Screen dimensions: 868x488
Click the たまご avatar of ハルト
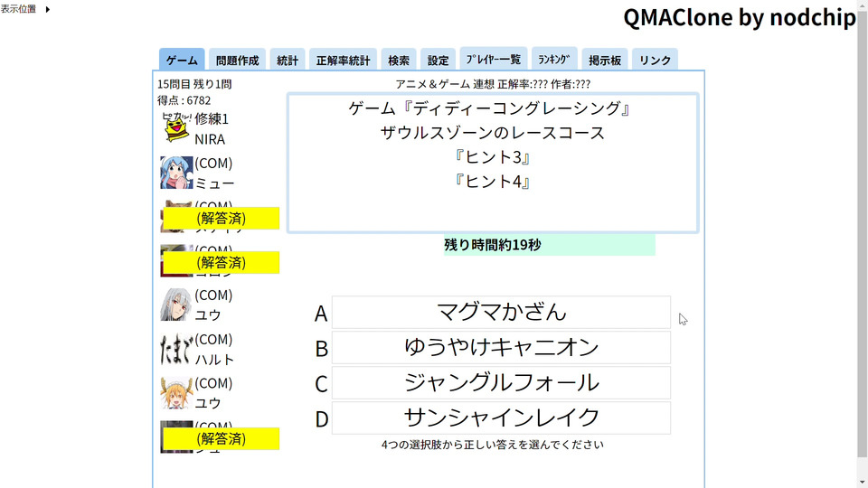tap(176, 349)
